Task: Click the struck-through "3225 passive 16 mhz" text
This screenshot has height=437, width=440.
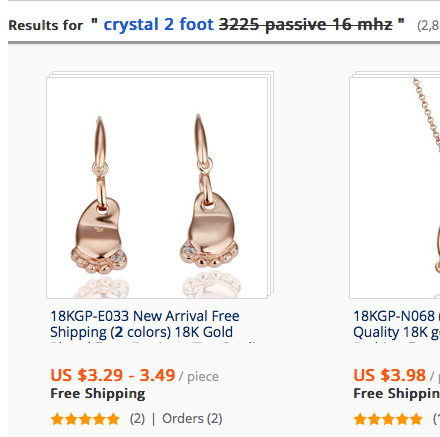Action: (305, 25)
